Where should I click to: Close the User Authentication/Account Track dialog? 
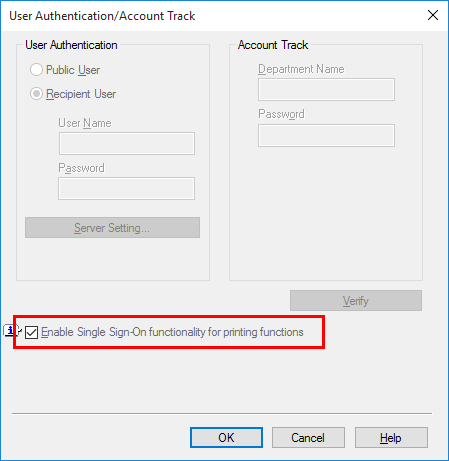(433, 15)
